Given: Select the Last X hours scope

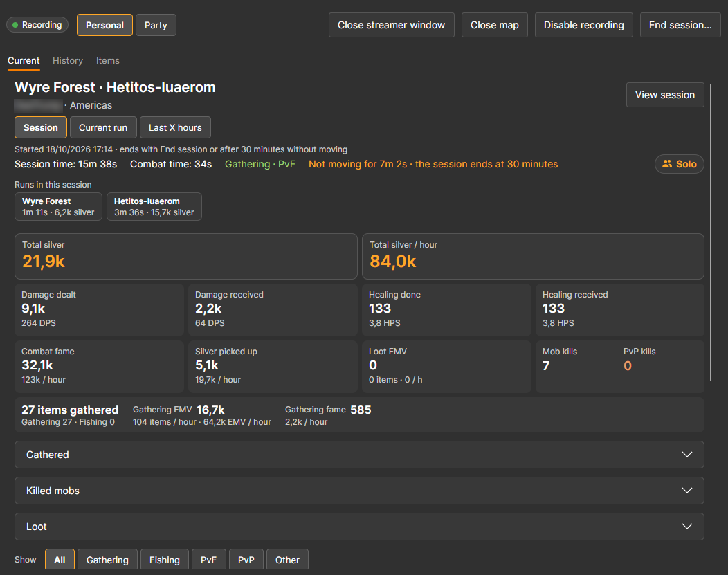Looking at the screenshot, I should click(x=175, y=127).
